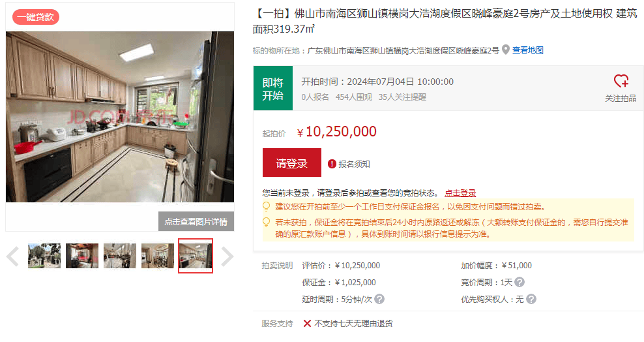
Task: Click the 一键贷款 loan badge
Action: (36, 17)
